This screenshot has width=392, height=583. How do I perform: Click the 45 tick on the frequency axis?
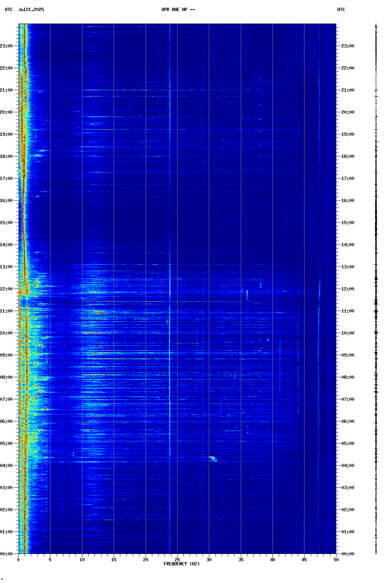pyautogui.click(x=304, y=560)
